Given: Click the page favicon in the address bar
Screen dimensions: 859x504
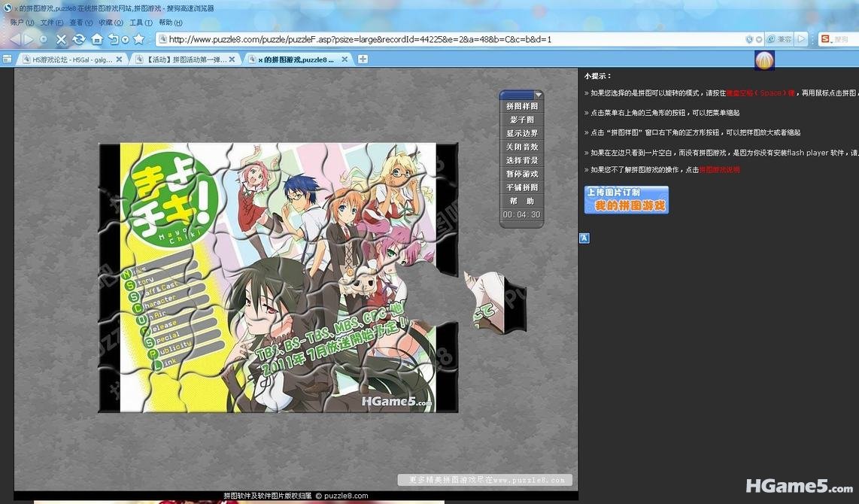Looking at the screenshot, I should 162,39.
